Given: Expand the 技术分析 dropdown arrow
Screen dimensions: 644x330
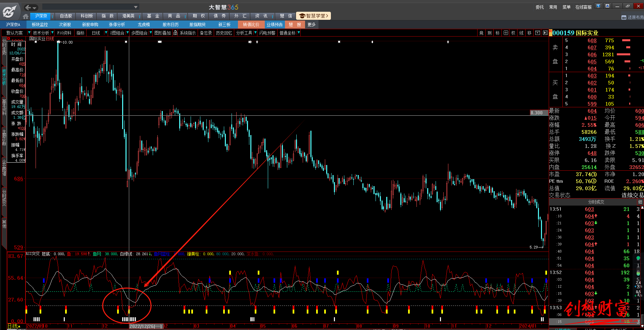Looking at the screenshot, I should click(52, 33).
